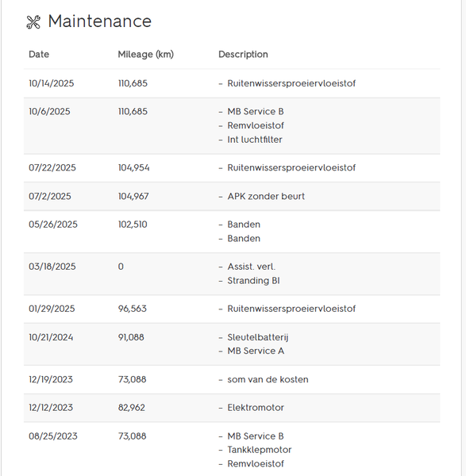This screenshot has height=476, width=466.
Task: Click the Date column header
Action: 39,54
